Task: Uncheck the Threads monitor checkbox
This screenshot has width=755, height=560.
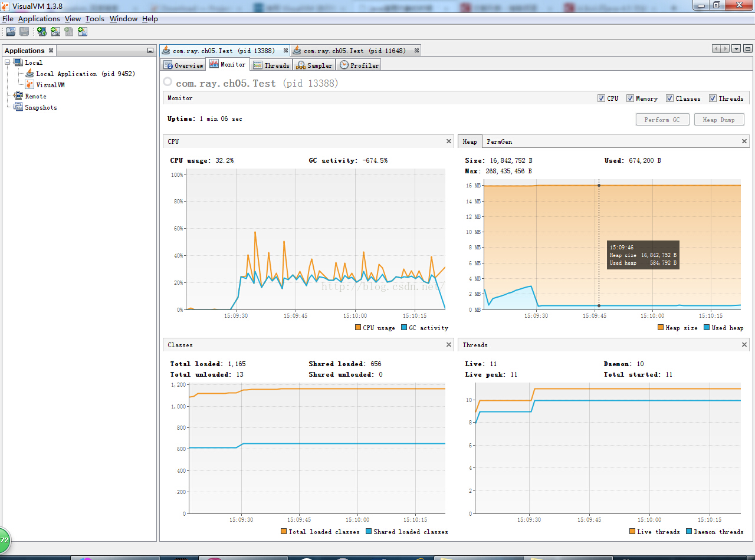Action: click(x=713, y=98)
